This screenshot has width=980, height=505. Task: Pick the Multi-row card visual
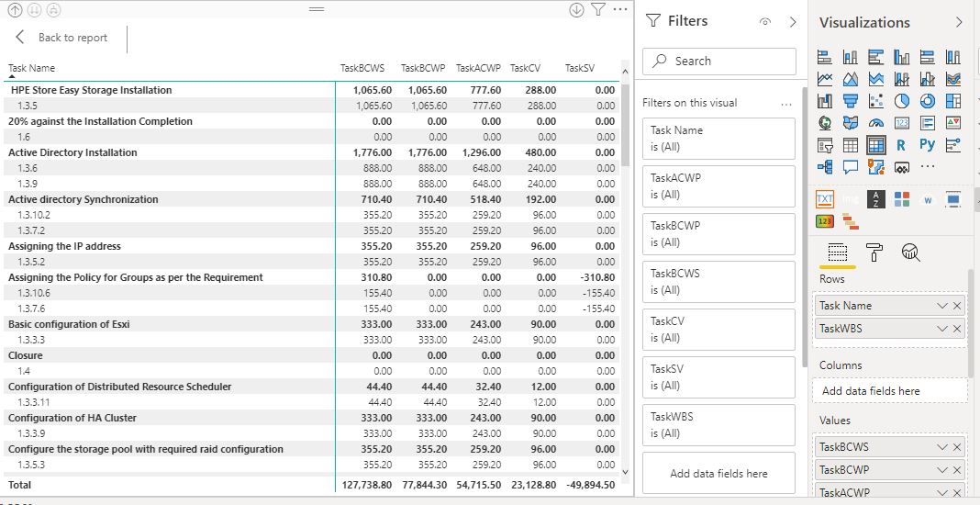pos(928,123)
